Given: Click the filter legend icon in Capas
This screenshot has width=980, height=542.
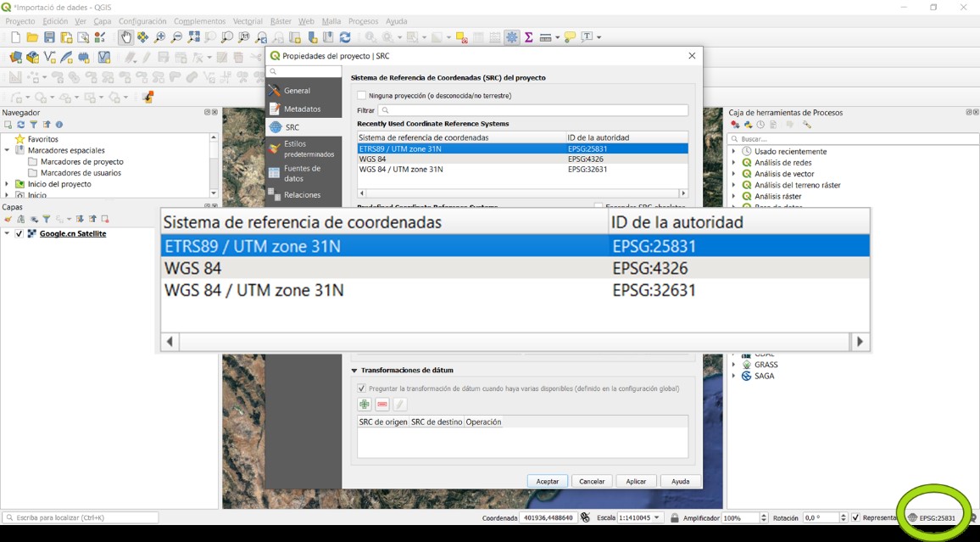Looking at the screenshot, I should (47, 220).
